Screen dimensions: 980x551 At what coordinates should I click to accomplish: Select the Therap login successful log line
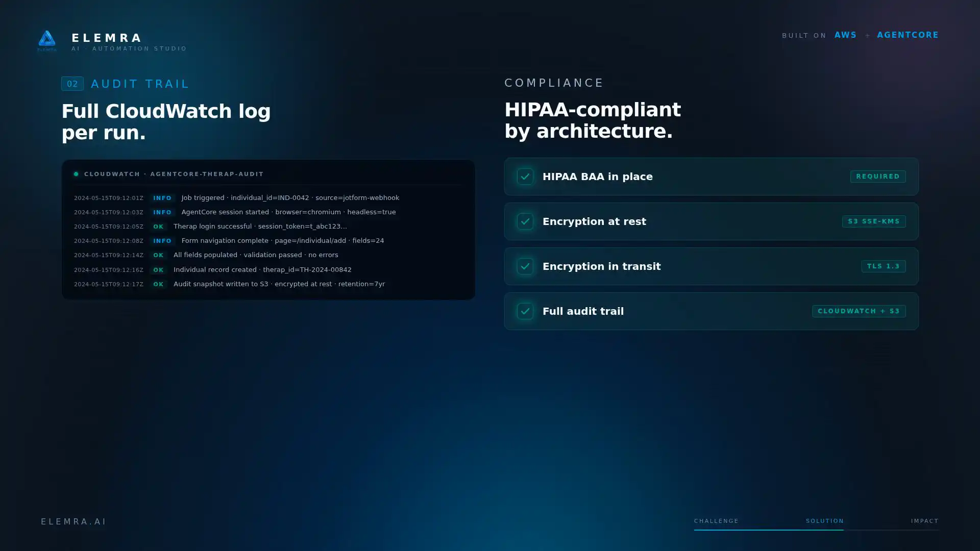tap(268, 227)
